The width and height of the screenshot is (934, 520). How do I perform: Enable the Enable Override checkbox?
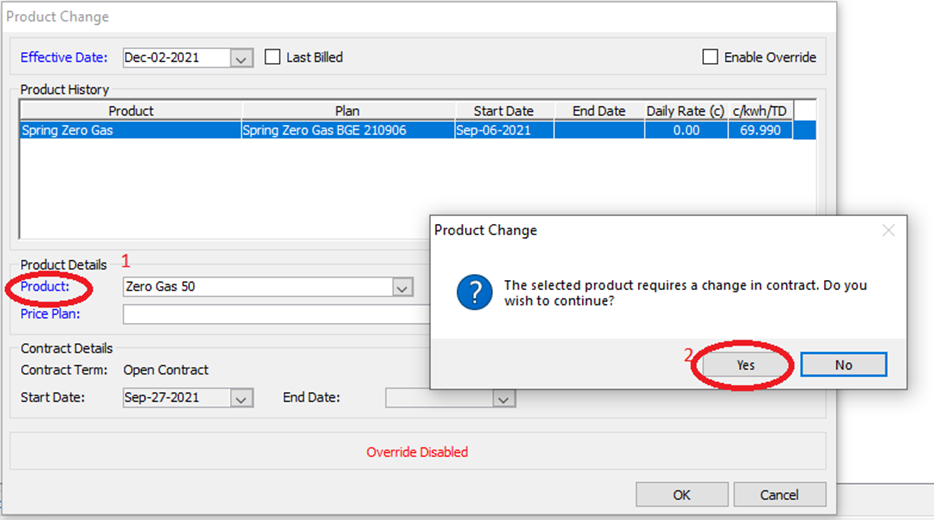coord(710,57)
